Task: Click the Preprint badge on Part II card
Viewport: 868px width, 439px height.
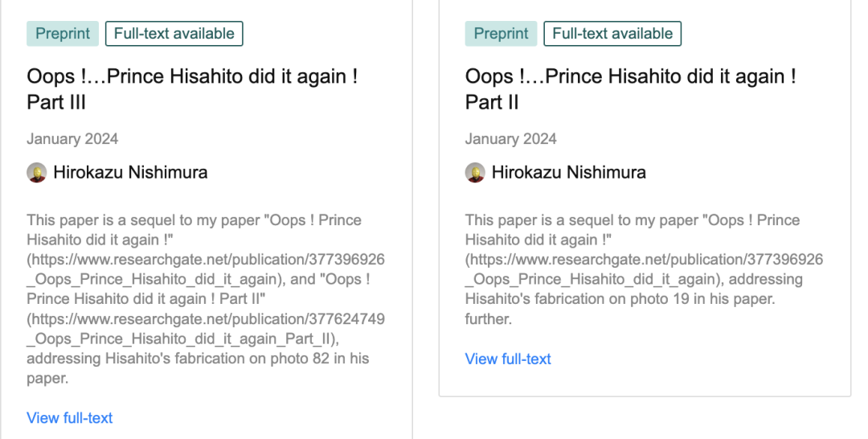Action: click(502, 34)
